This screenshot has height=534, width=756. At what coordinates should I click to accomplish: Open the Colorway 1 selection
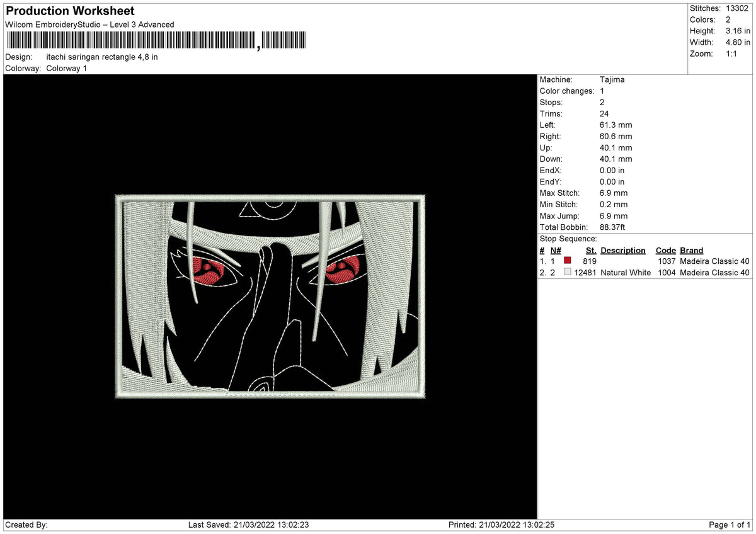tap(66, 68)
